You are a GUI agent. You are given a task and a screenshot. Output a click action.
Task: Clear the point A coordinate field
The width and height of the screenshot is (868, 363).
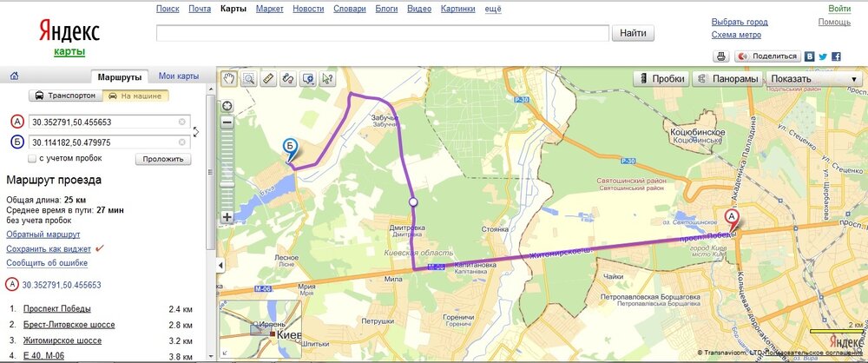coord(182,122)
